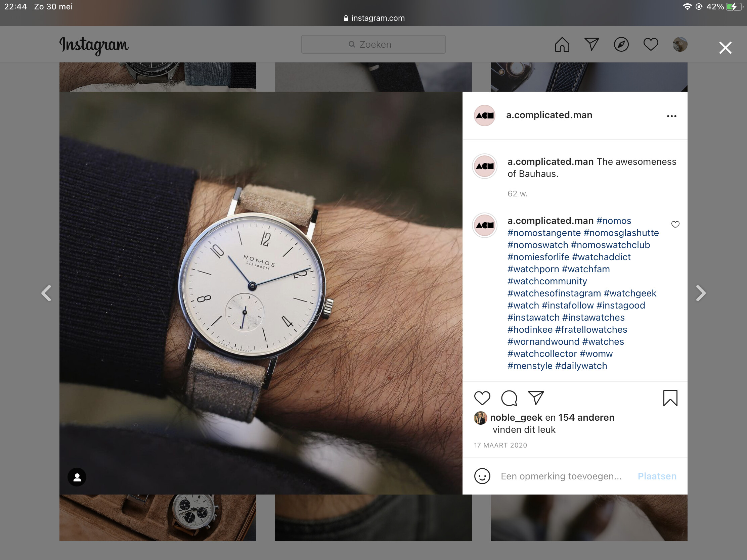Open noble_geek profile link

[516, 418]
